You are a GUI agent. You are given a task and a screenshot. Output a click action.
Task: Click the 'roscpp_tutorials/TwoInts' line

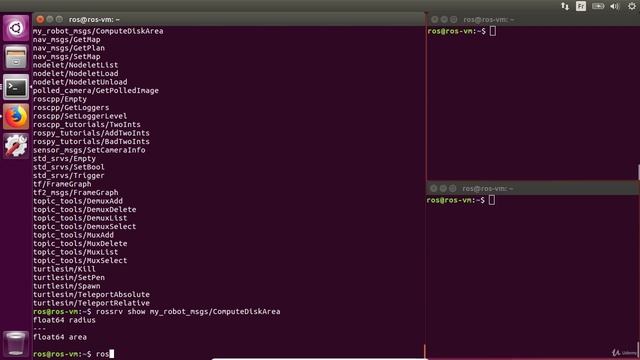pos(87,124)
